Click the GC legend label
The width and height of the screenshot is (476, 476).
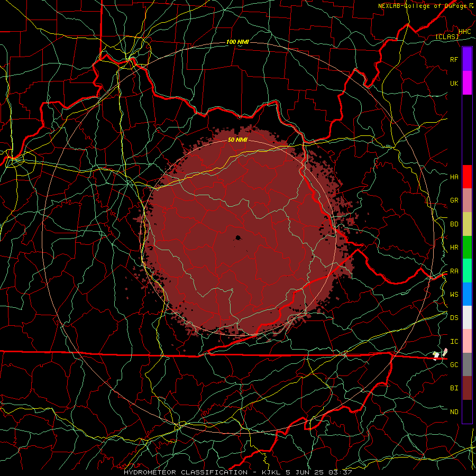coord(454,365)
